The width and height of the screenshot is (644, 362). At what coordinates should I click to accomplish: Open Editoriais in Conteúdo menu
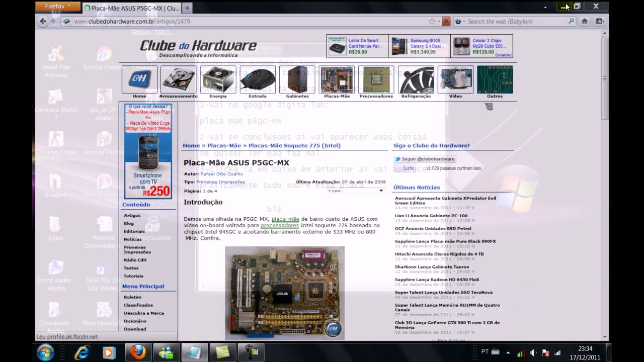pyautogui.click(x=134, y=231)
